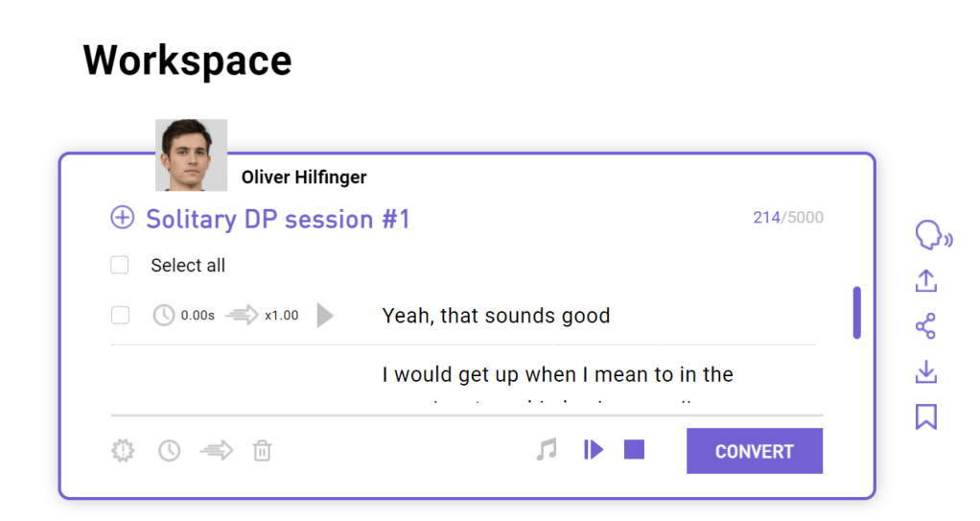Open the gear settings icon in bottom toolbar
Viewport: 980px width, 521px height.
[x=123, y=450]
